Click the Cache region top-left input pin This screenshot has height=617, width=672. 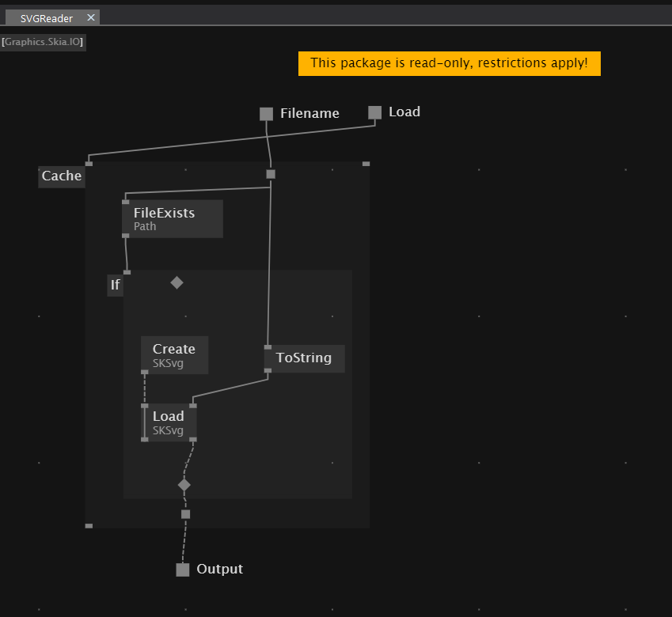(89, 164)
